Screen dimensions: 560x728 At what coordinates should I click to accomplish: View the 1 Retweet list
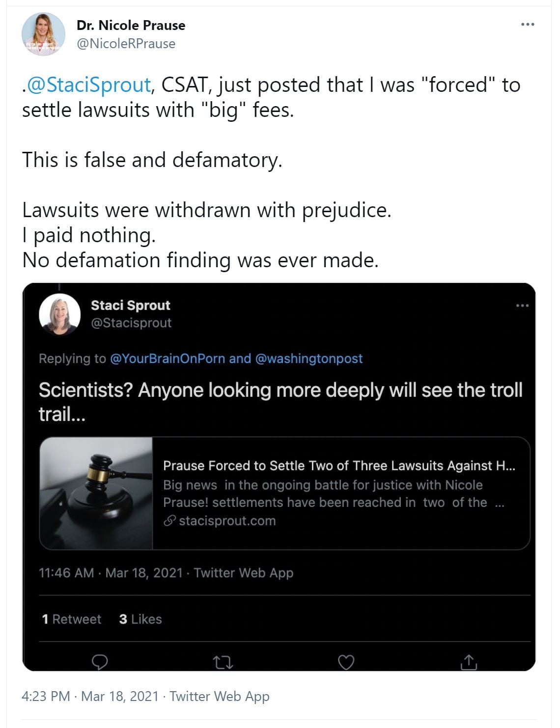(x=72, y=619)
